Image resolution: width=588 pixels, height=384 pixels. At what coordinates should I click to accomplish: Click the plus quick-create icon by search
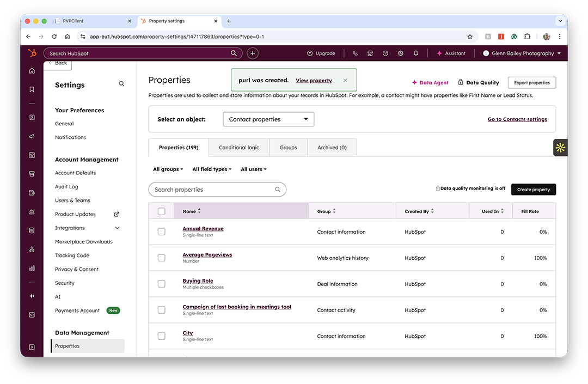click(253, 53)
